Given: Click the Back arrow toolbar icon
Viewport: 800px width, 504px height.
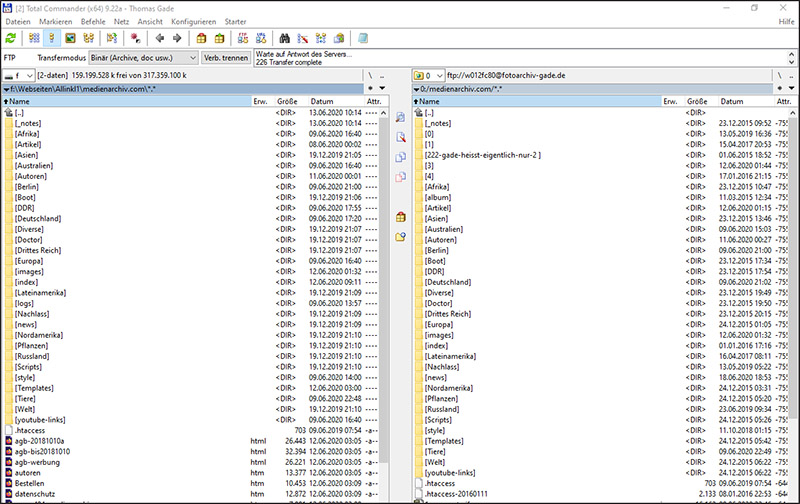Looking at the screenshot, I should pyautogui.click(x=161, y=38).
